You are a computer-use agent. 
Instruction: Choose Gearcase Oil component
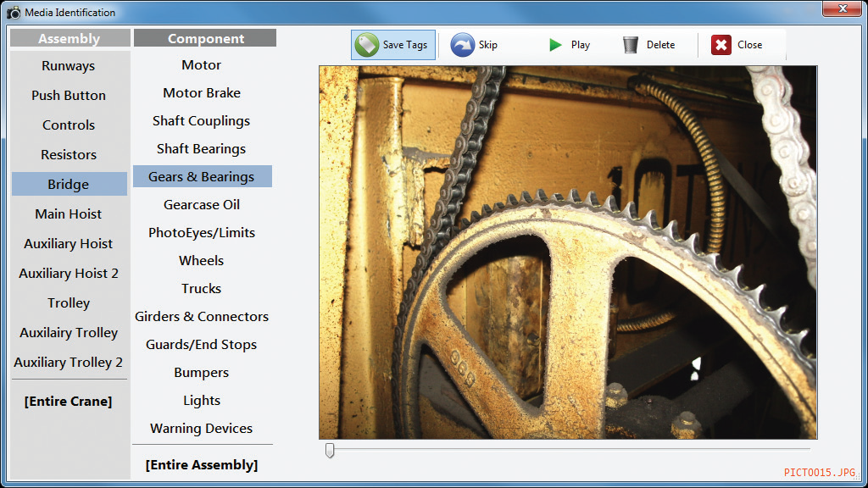click(x=202, y=205)
